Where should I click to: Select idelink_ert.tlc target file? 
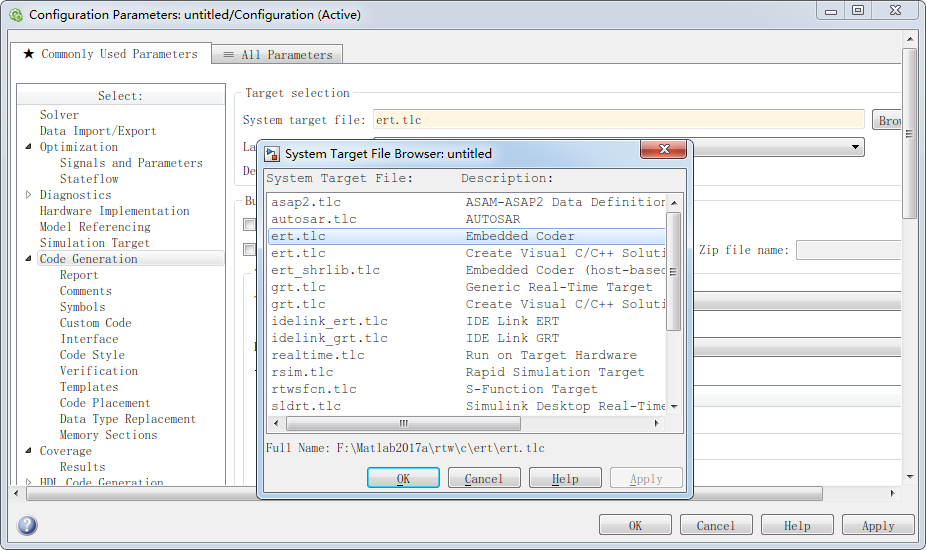click(x=467, y=321)
